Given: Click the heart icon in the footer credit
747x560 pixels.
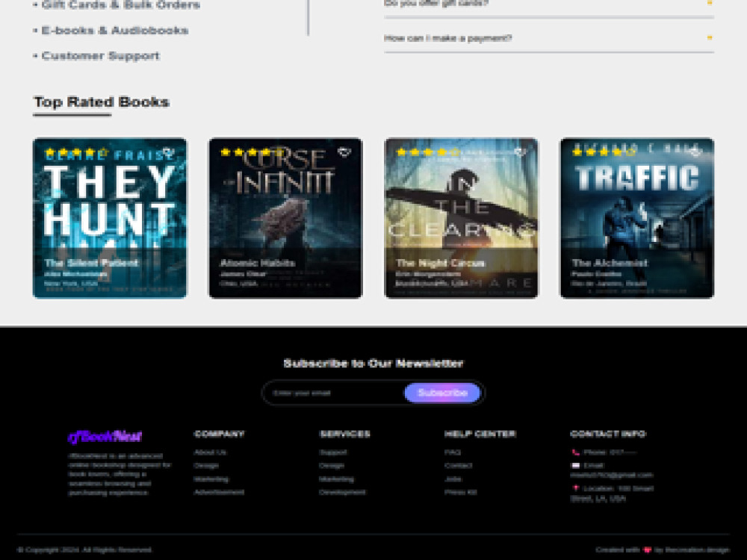Looking at the screenshot, I should [647, 550].
